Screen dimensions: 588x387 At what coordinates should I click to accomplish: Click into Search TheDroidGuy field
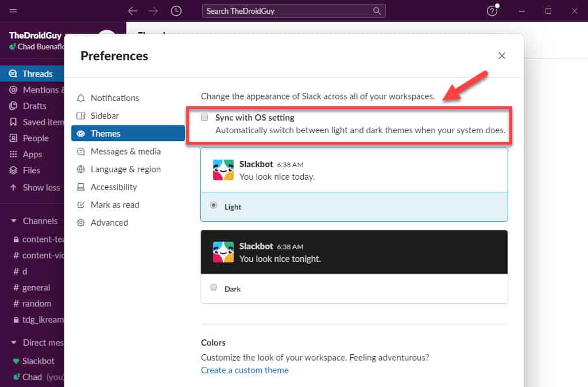tap(293, 11)
